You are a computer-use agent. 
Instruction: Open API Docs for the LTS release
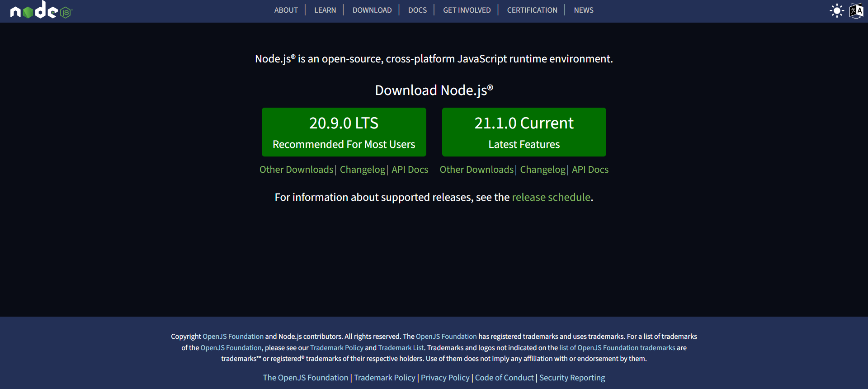coord(410,170)
